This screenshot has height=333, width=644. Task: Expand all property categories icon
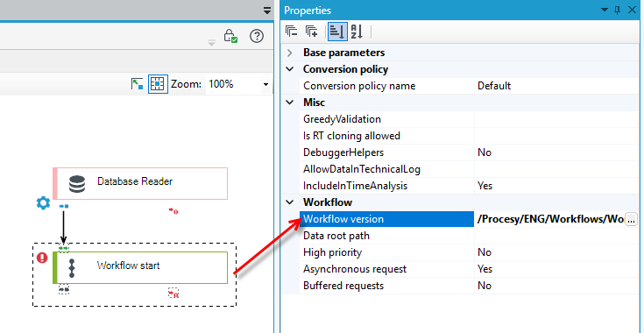point(312,32)
